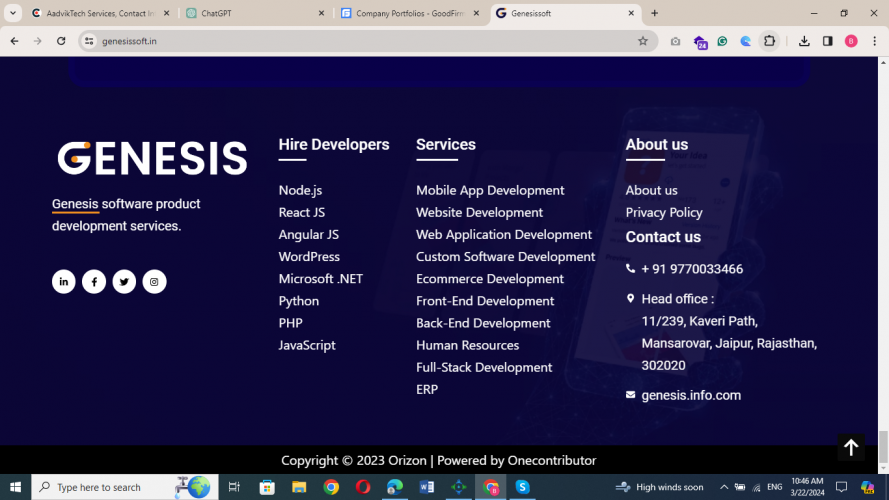Open Website Development service link
This screenshot has width=889, height=500.
click(x=479, y=213)
